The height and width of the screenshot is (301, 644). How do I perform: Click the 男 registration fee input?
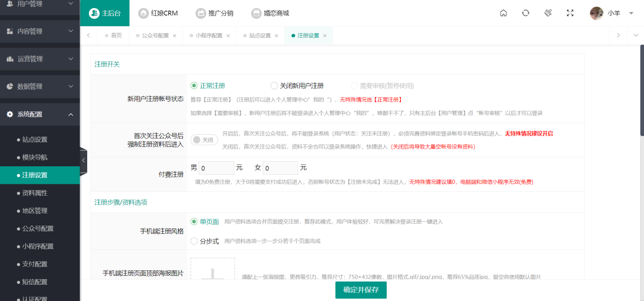pyautogui.click(x=216, y=168)
